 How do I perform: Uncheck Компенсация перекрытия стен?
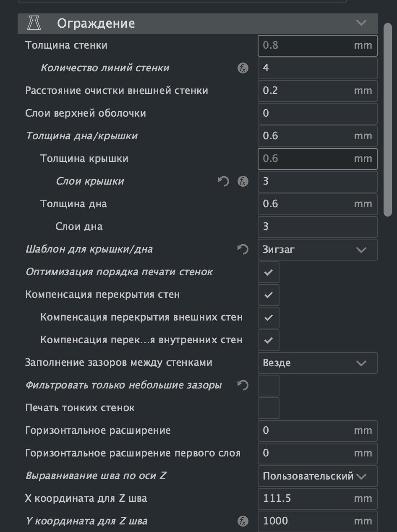pyautogui.click(x=269, y=295)
